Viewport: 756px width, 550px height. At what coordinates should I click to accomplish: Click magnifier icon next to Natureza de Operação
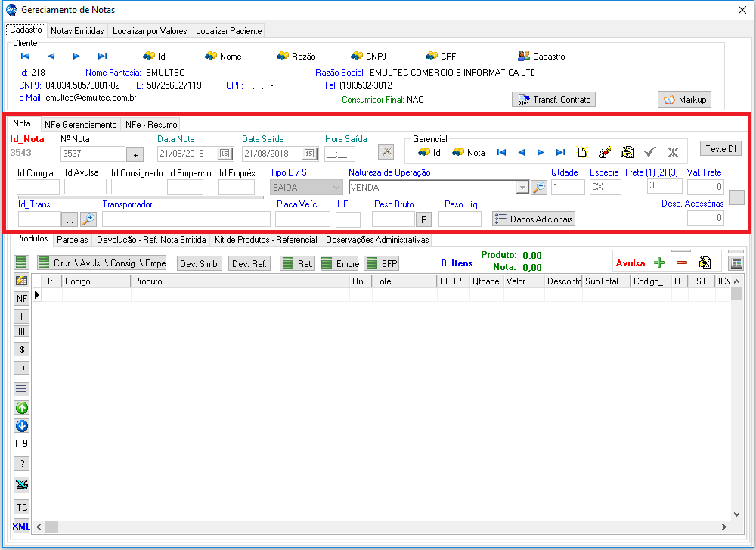click(x=539, y=188)
